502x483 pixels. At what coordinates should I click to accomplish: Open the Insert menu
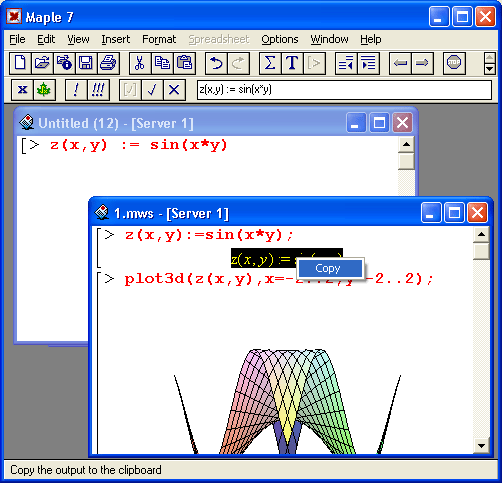click(116, 39)
